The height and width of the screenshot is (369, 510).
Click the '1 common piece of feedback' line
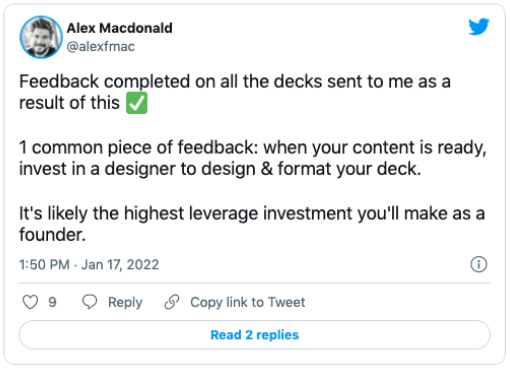point(253,148)
